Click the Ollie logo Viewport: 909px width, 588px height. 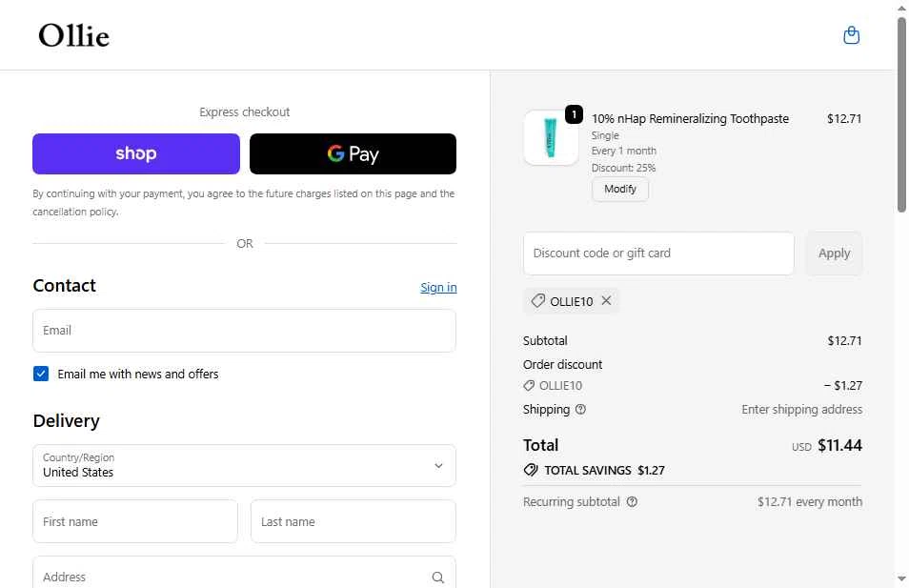(73, 36)
